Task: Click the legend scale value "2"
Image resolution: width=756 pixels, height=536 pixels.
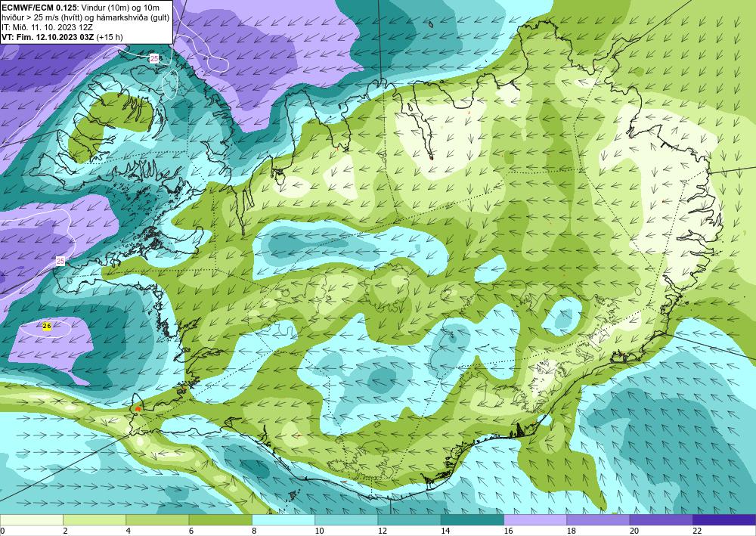Action: tap(65, 531)
